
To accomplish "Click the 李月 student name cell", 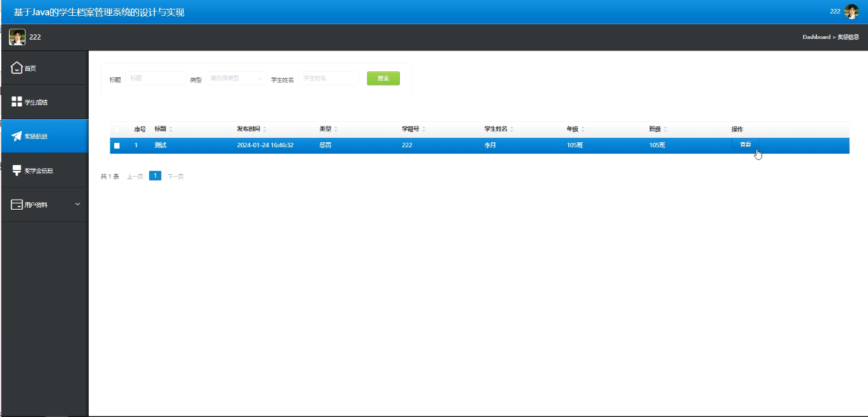I will (490, 145).
